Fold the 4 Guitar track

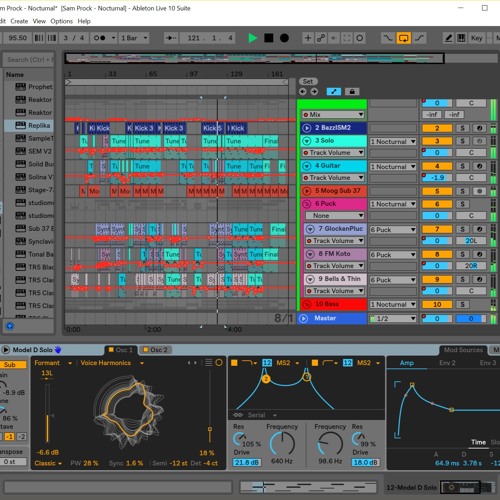click(x=306, y=166)
